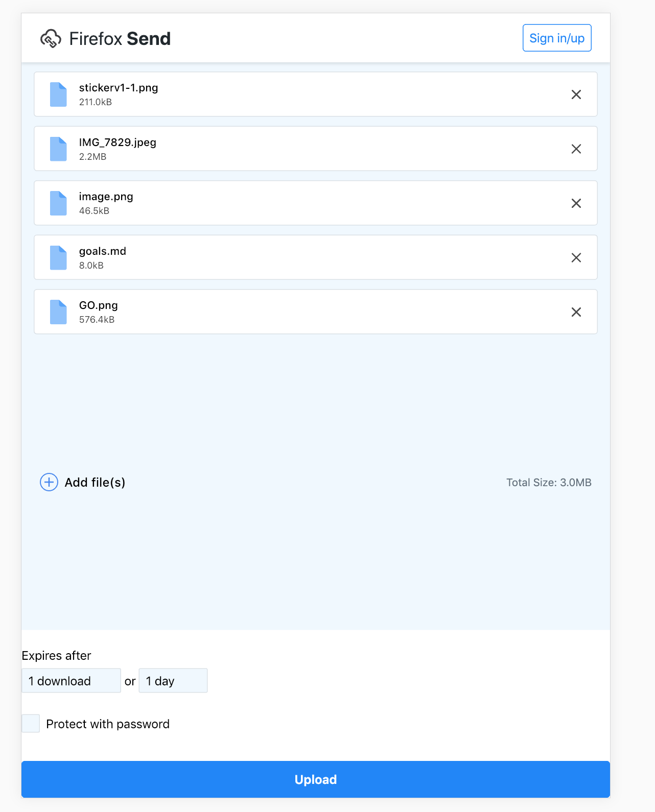This screenshot has height=812, width=655.
Task: Click the file icon beside stickerv1-1.png
Action: (58, 94)
